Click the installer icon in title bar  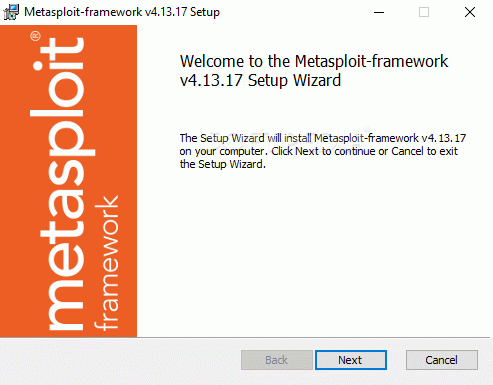pos(11,12)
